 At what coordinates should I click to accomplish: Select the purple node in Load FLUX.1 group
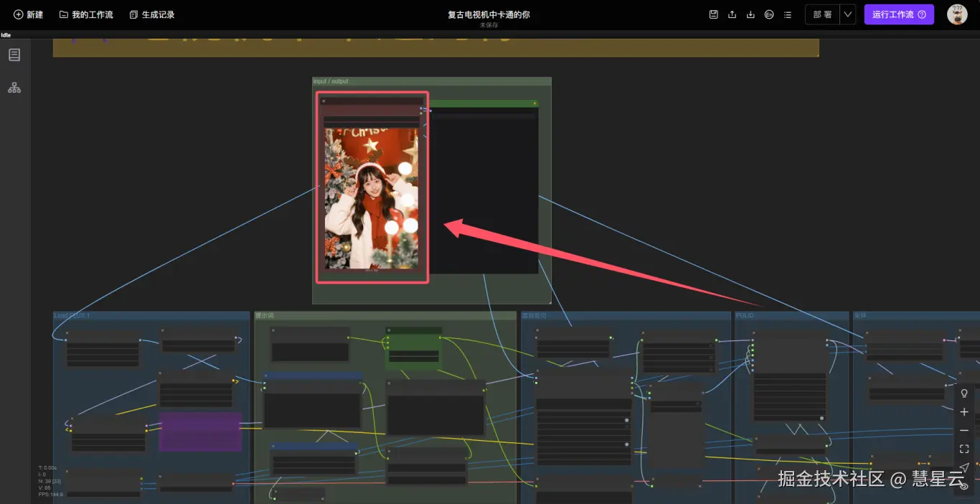[200, 431]
